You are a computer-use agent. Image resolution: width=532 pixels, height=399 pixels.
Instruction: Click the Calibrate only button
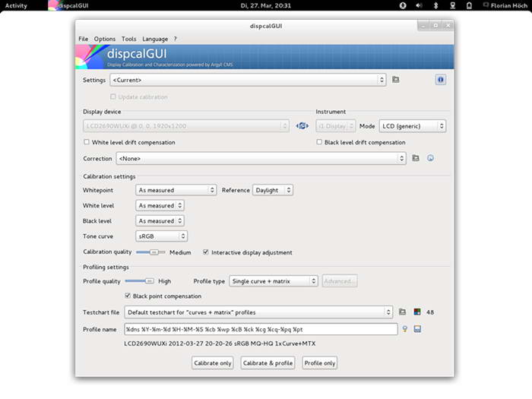(212, 363)
